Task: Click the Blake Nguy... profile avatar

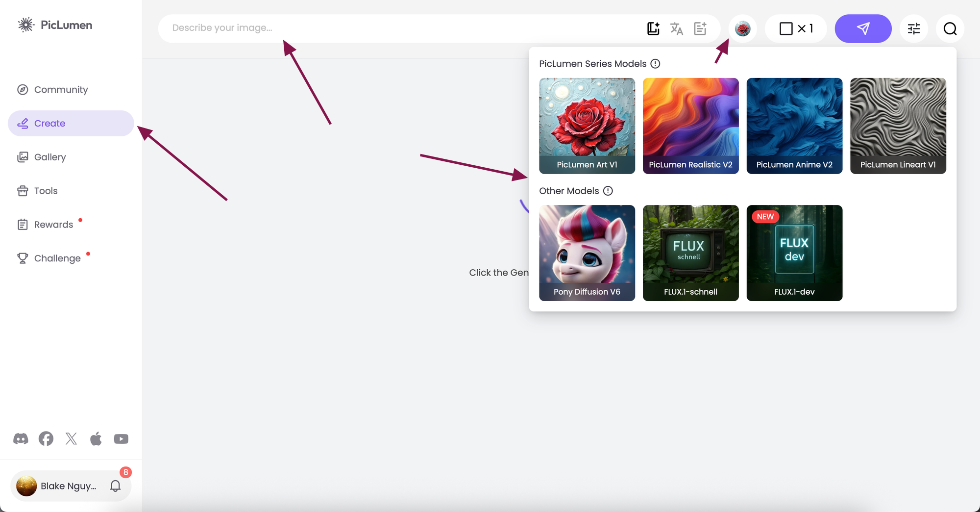Action: pyautogui.click(x=26, y=486)
